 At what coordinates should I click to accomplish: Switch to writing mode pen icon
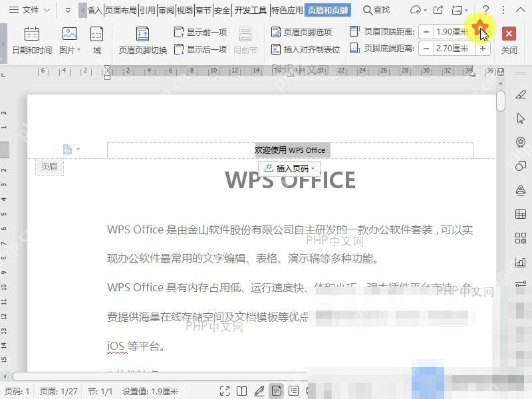coord(259,391)
